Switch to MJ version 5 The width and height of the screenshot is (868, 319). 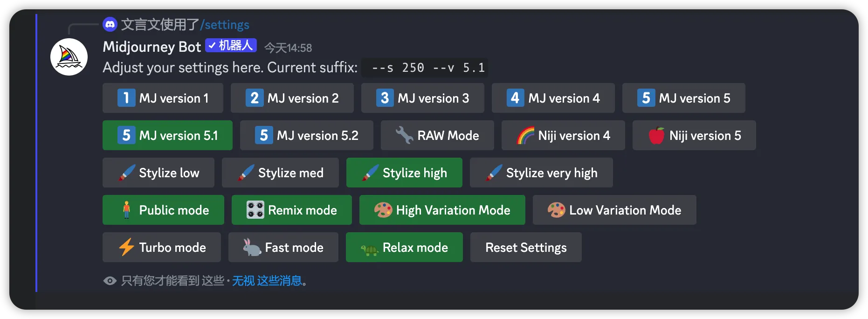[684, 98]
